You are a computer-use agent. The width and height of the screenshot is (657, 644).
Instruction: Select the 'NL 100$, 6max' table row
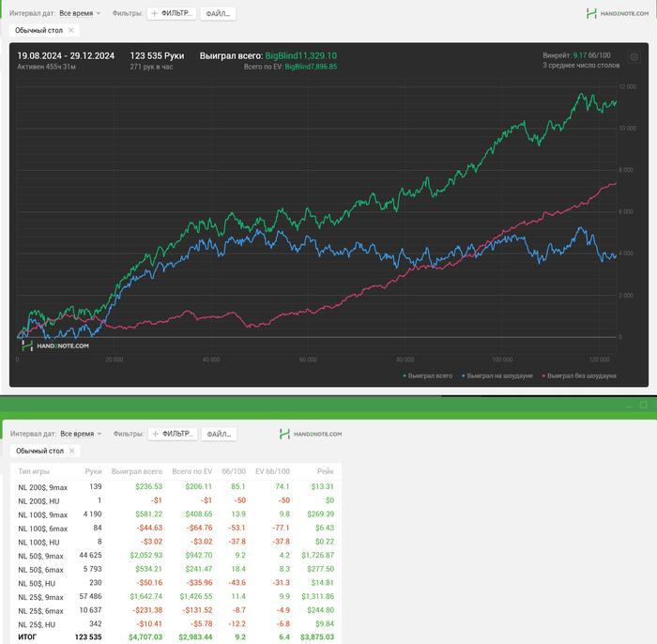pyautogui.click(x=176, y=528)
